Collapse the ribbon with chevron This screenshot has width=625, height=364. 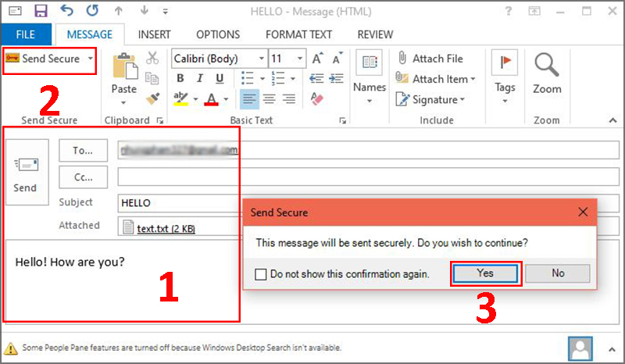(612, 120)
